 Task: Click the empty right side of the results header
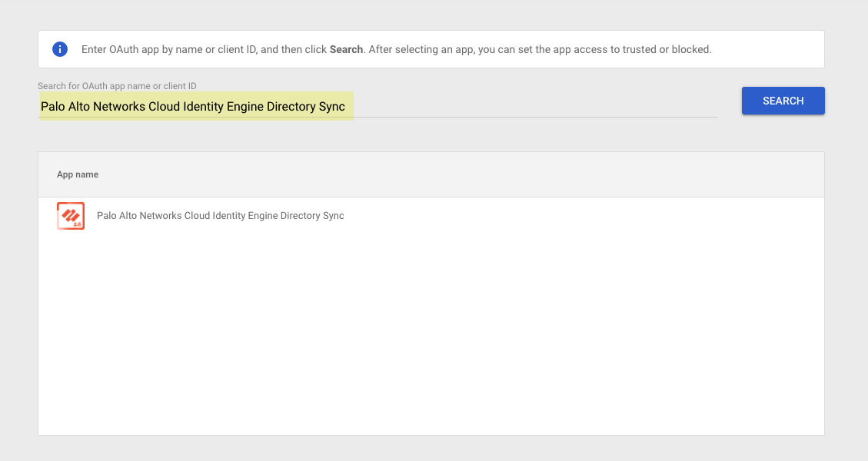(615, 174)
